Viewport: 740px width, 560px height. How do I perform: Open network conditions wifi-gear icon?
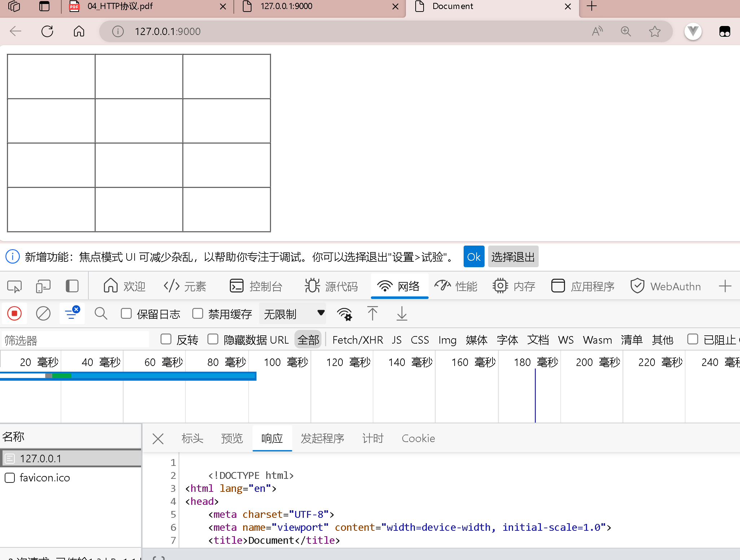(x=345, y=314)
